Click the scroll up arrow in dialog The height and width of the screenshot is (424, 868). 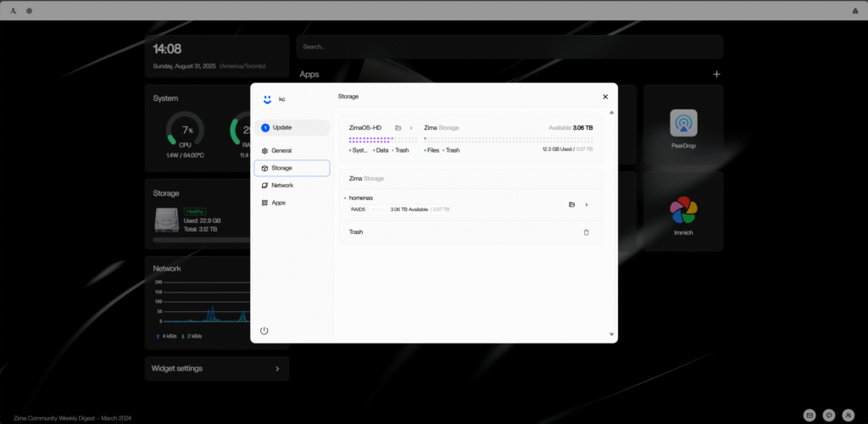612,113
